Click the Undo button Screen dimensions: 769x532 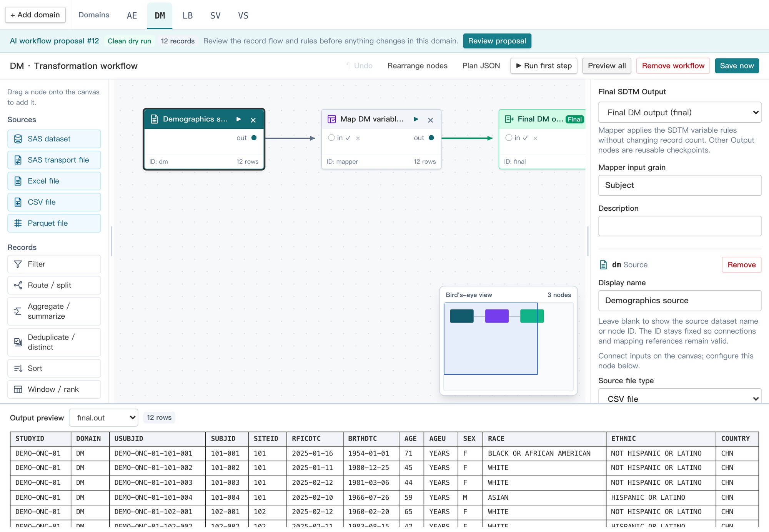[360, 66]
